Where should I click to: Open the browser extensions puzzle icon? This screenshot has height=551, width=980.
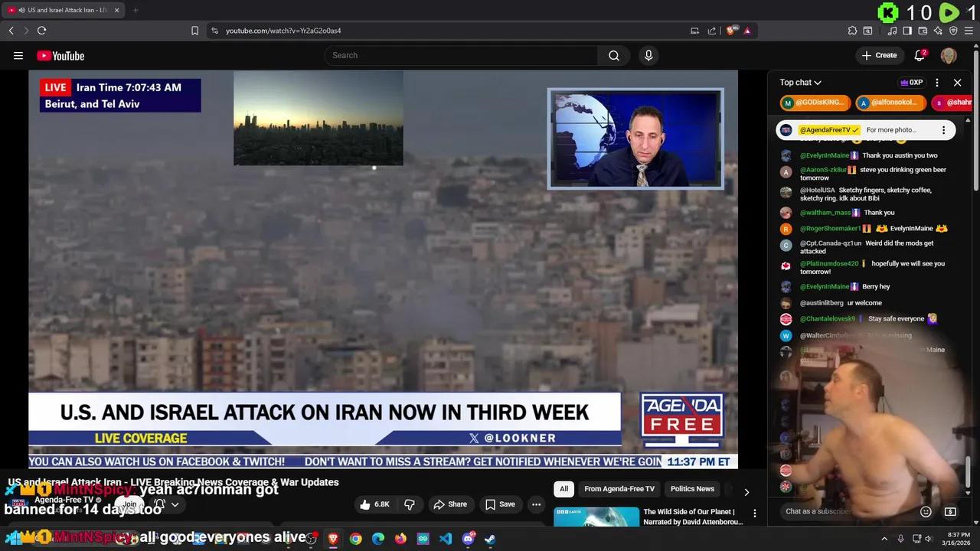pyautogui.click(x=852, y=31)
